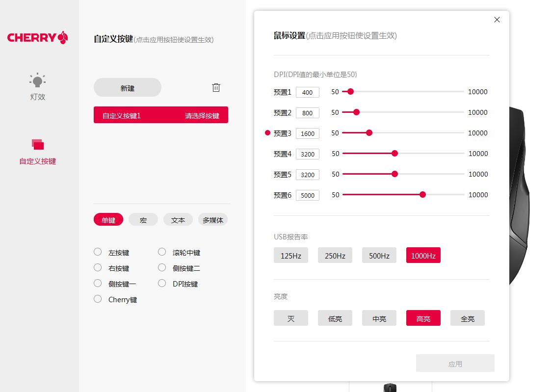This screenshot has height=392, width=551.
Task: Select the 滚轮中键 option
Action: pos(162,252)
